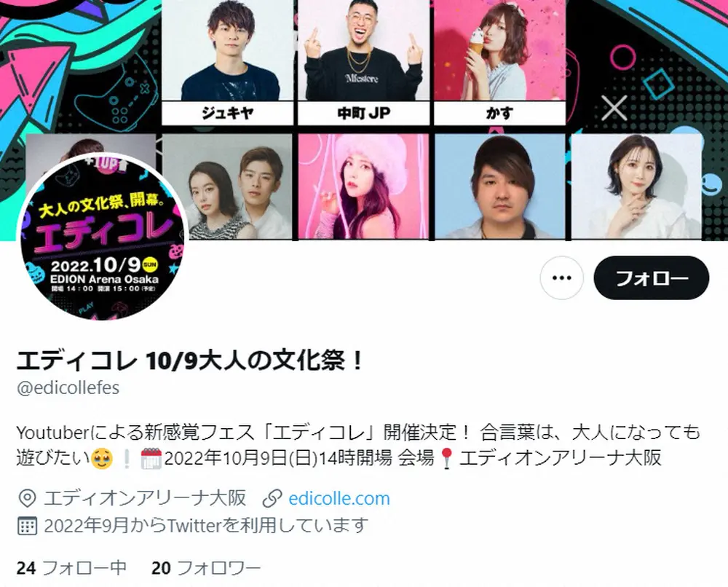
Task: Click the photo of woman in white blouse
Action: tap(636, 186)
